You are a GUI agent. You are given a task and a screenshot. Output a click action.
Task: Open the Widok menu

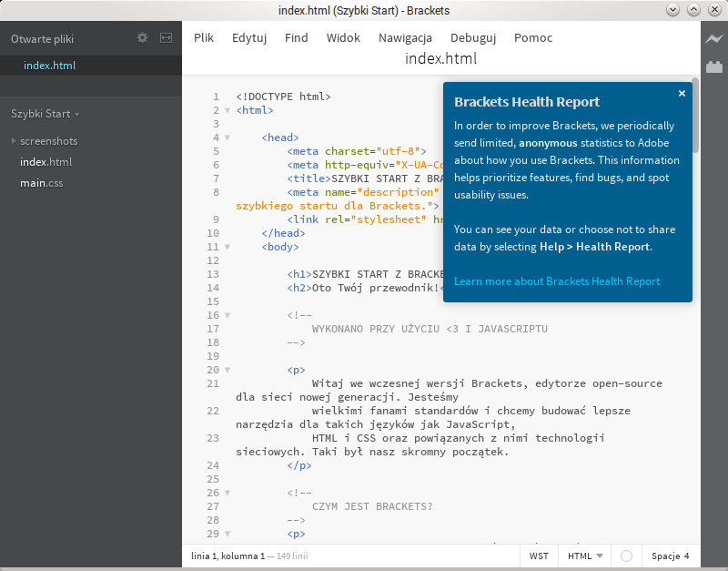point(343,37)
